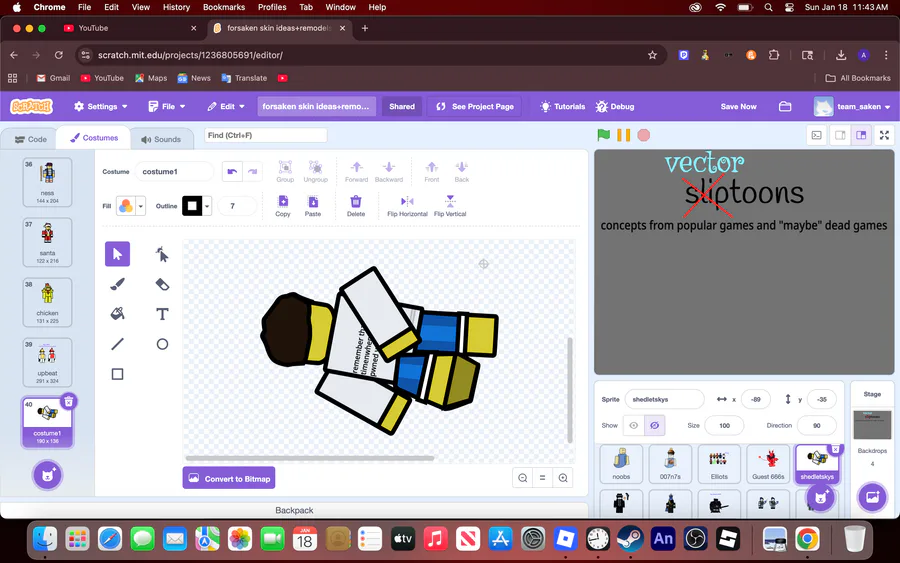Reset canvas zoom to default
900x563 pixels.
click(542, 477)
